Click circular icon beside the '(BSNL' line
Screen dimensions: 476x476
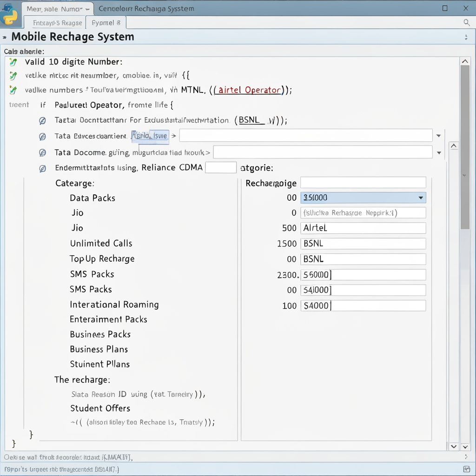pos(42,121)
